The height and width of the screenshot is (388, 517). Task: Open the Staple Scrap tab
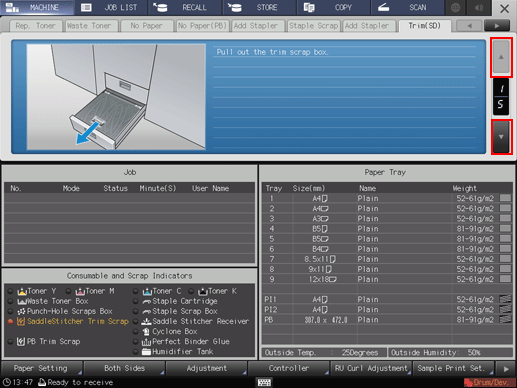(x=313, y=26)
